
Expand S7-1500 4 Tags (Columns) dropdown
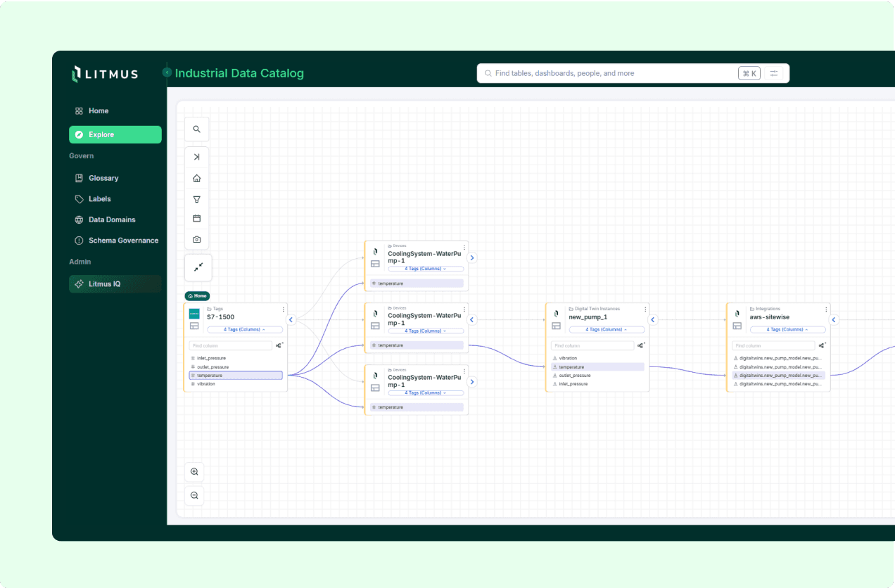245,329
